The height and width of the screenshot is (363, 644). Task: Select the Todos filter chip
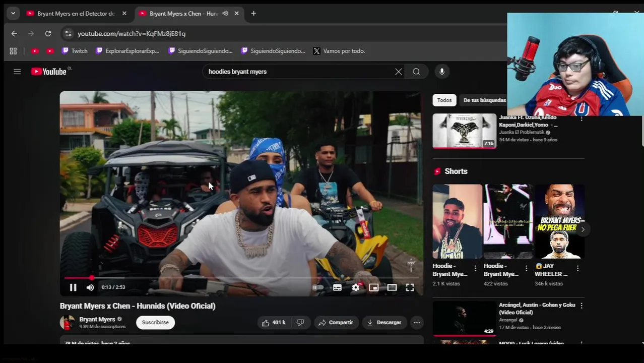444,100
